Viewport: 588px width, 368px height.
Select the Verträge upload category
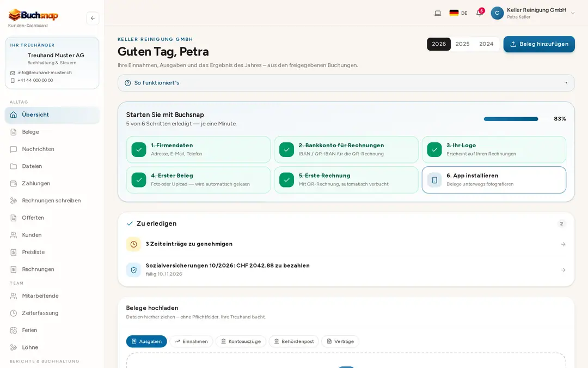(340, 341)
